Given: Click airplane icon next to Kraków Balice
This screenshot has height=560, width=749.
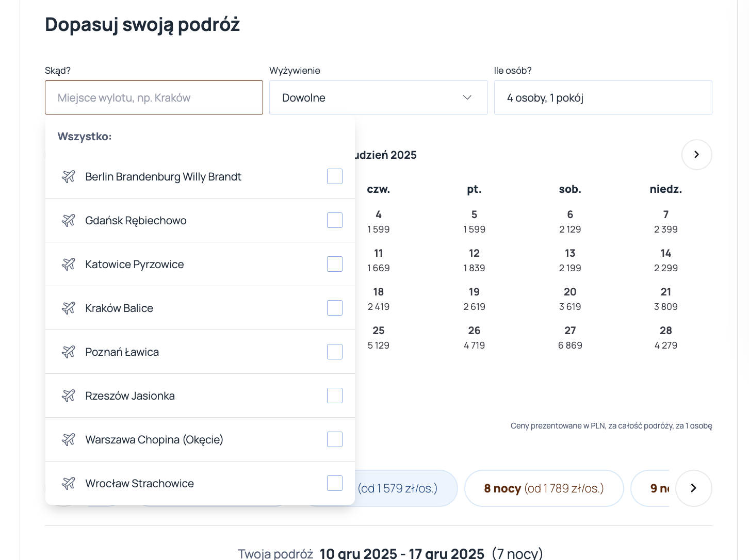Looking at the screenshot, I should click(x=69, y=308).
